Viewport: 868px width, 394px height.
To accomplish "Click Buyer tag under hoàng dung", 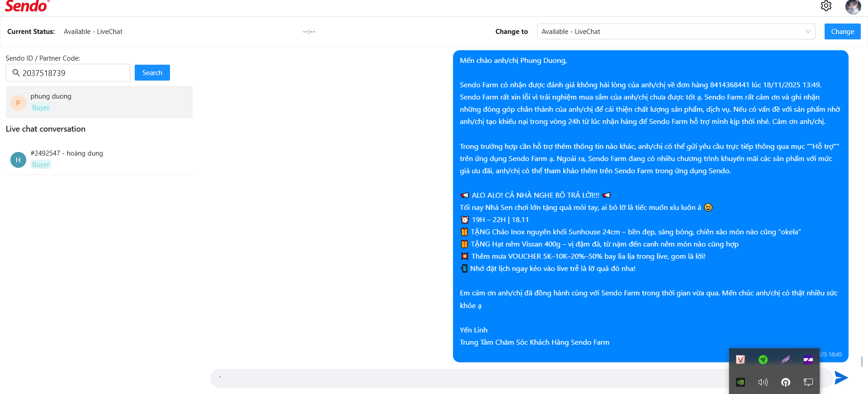I will coord(41,165).
